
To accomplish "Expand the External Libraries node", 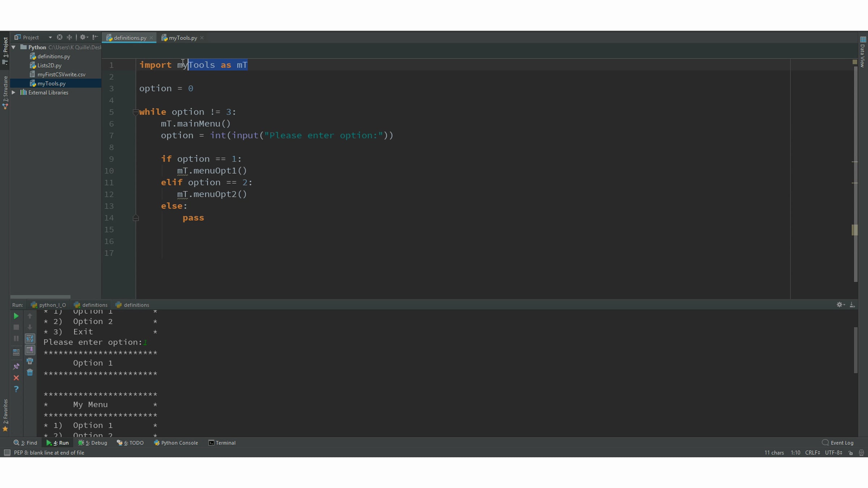I will pos(13,93).
